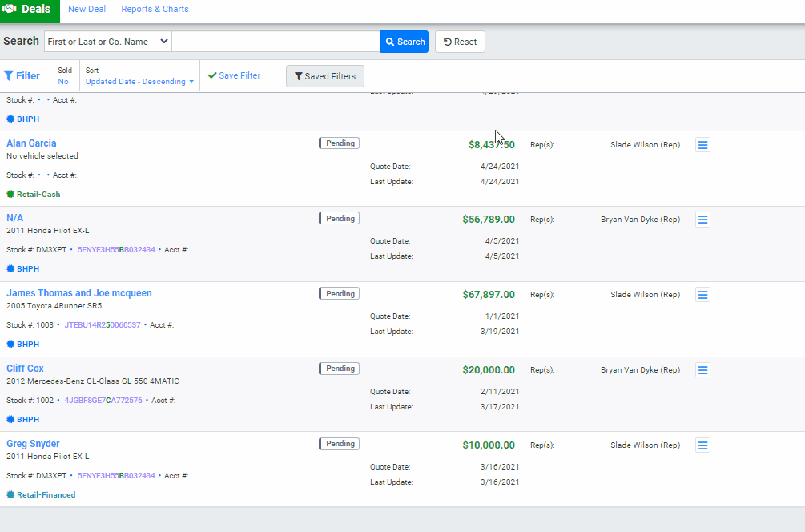Click BHPH badge icon on N/A deal
This screenshot has width=805, height=532.
click(10, 268)
